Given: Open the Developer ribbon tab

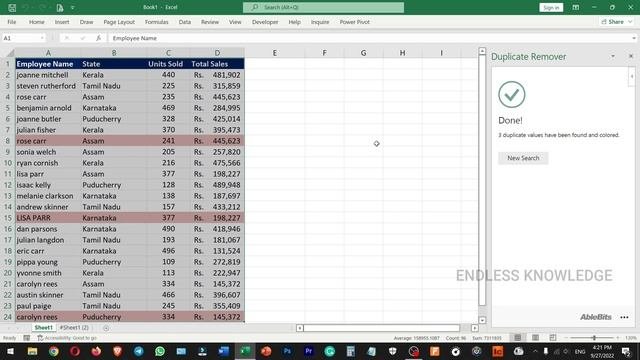Looking at the screenshot, I should click(x=265, y=22).
